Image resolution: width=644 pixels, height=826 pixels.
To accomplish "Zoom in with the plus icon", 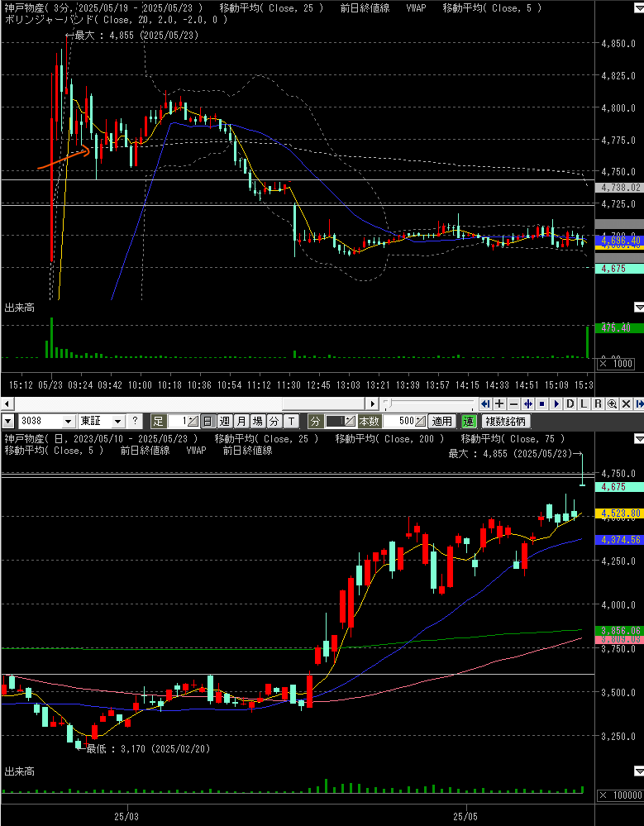I will click(499, 404).
